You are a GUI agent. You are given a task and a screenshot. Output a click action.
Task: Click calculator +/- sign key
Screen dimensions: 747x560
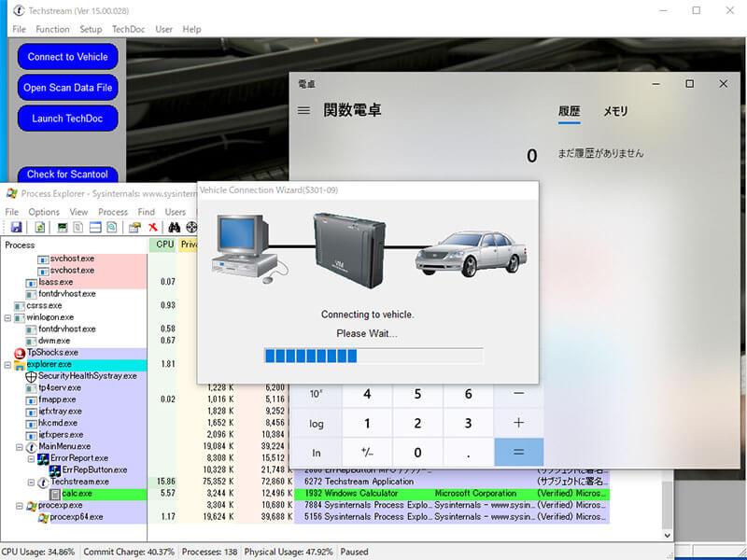click(x=367, y=453)
